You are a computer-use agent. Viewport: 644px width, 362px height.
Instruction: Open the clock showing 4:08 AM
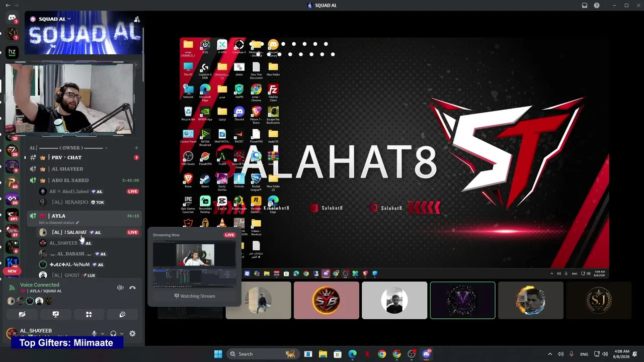click(x=622, y=354)
